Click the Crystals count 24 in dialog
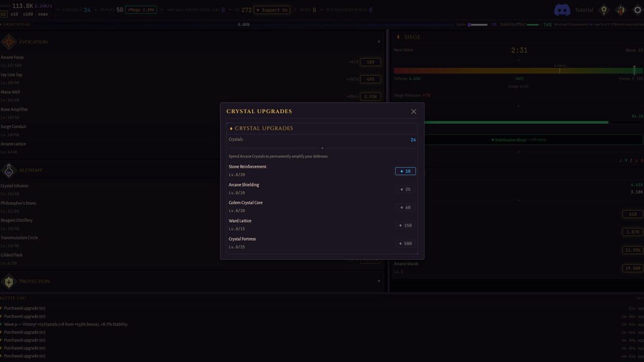 pos(413,140)
